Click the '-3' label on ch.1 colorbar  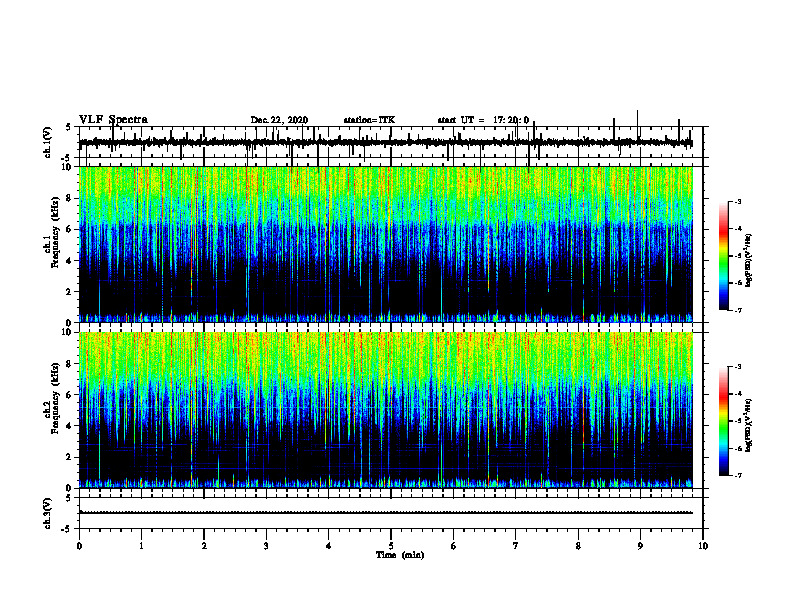[x=737, y=201]
